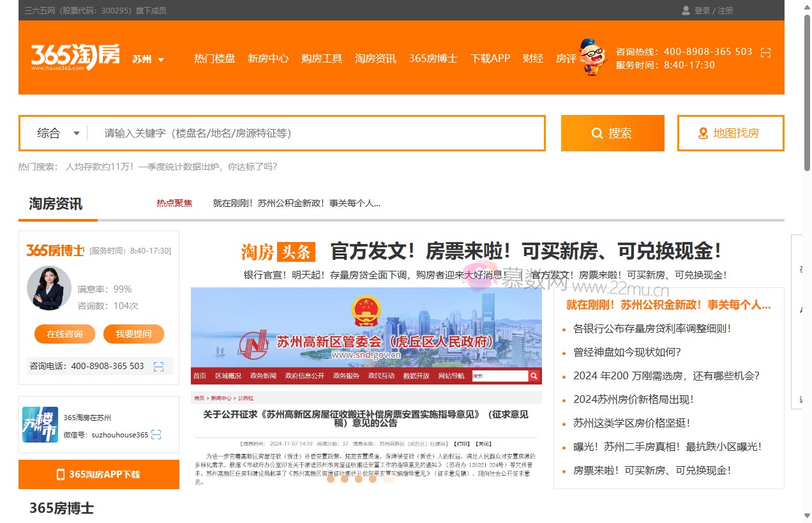Click the 房博士 consultant avatar photo
The image size is (812, 523).
(x=49, y=288)
